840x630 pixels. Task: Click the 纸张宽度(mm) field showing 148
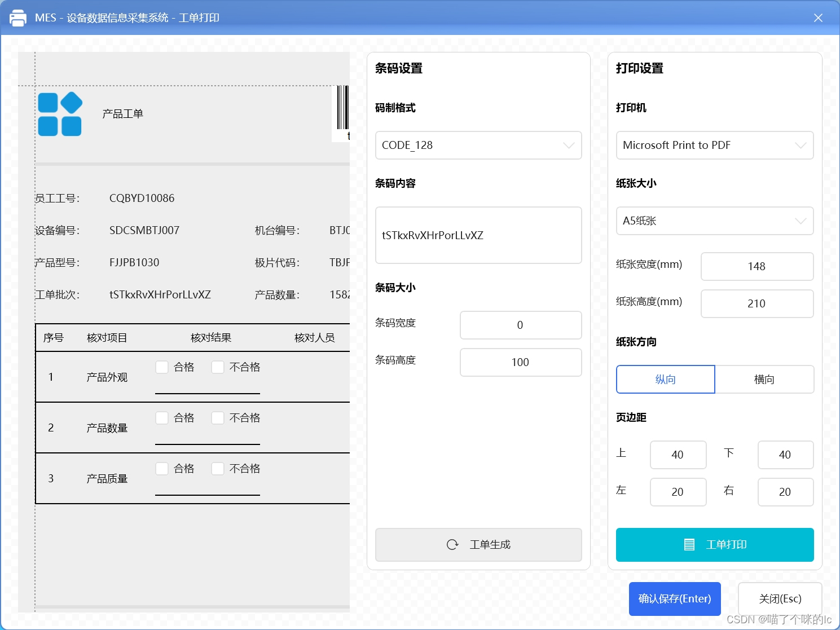point(757,267)
